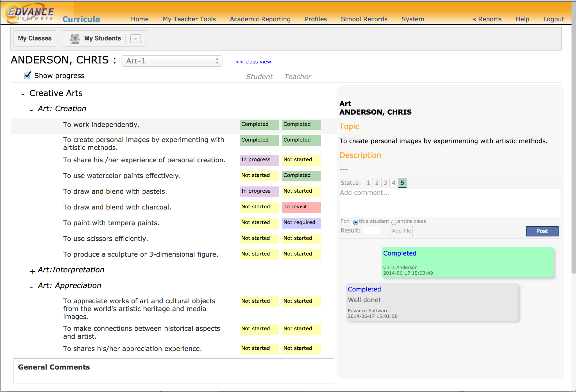Click the Add file button
Screen dimensions: 576x392
(402, 231)
